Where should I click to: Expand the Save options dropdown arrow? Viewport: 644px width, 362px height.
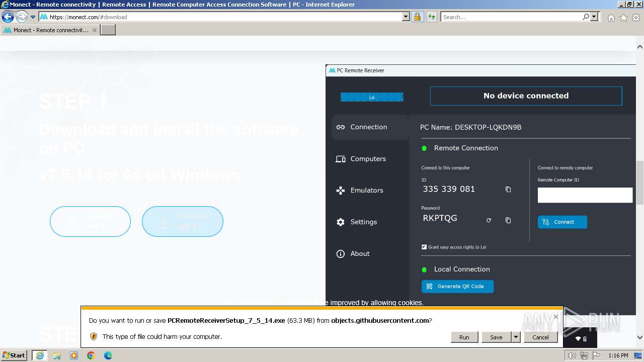coord(516,337)
